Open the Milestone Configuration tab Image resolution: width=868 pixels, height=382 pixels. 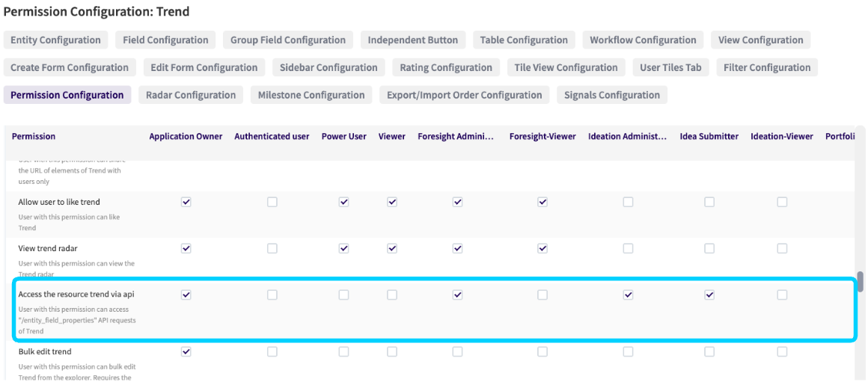coord(311,95)
